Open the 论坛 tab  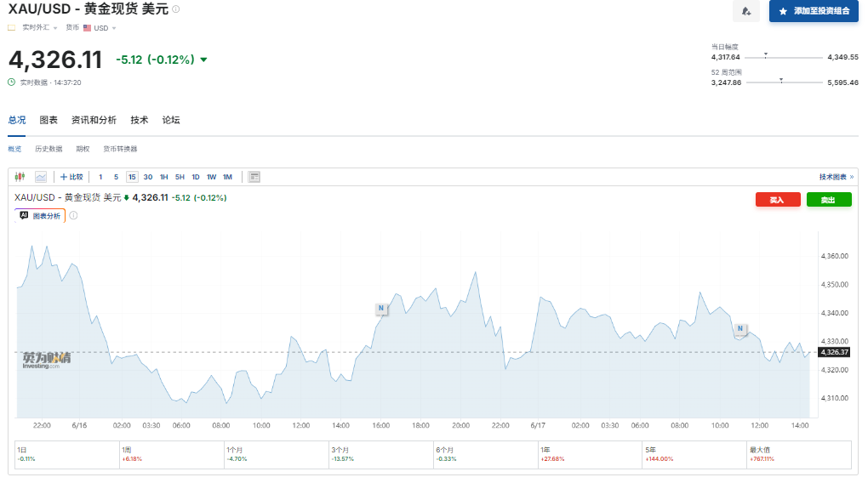pos(171,120)
